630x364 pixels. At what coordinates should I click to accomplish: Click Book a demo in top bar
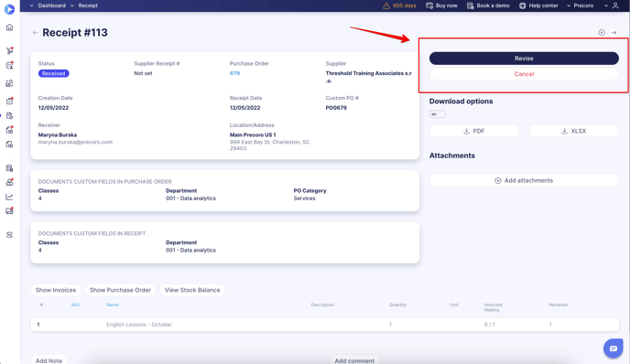pos(493,5)
